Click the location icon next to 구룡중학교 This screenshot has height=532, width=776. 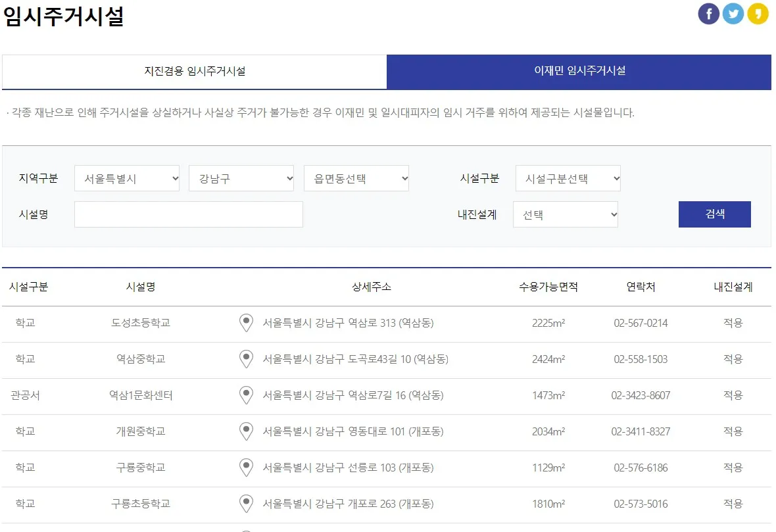246,468
